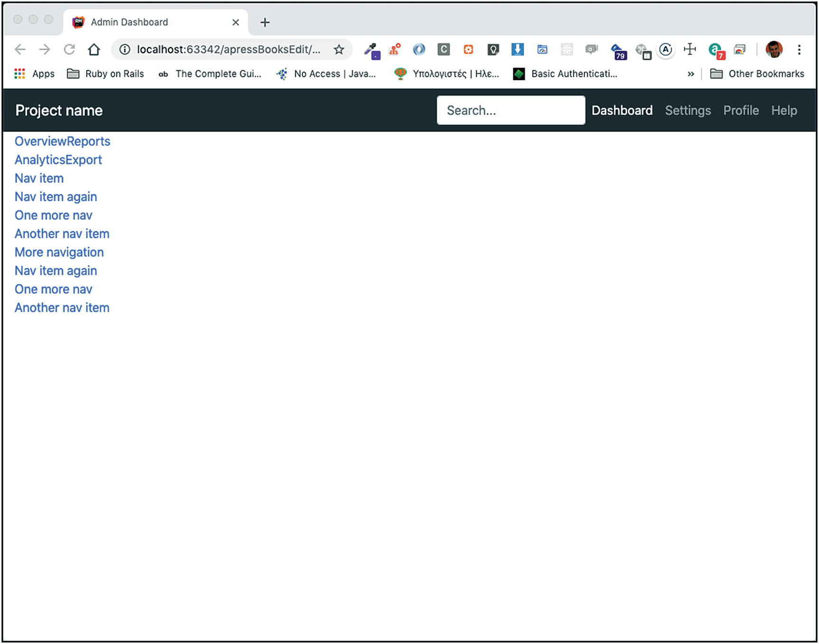819x644 pixels.
Task: Click the blue download arrow extension icon
Action: coord(517,49)
